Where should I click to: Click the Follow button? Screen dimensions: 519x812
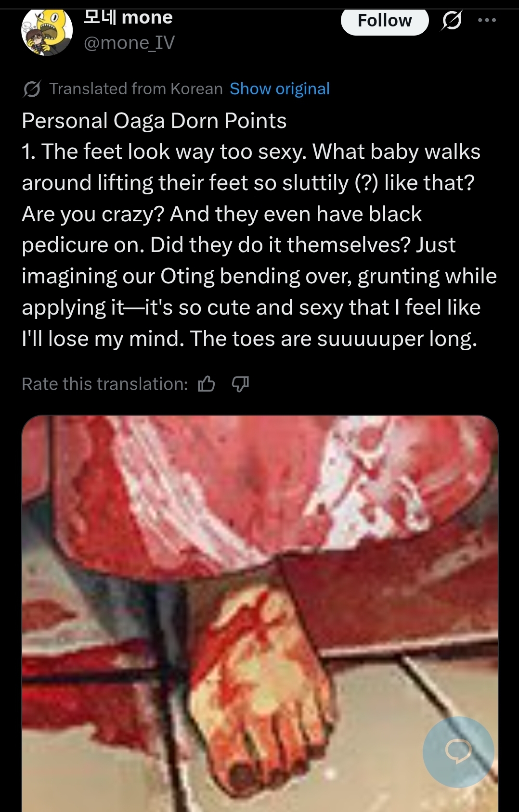click(x=385, y=21)
